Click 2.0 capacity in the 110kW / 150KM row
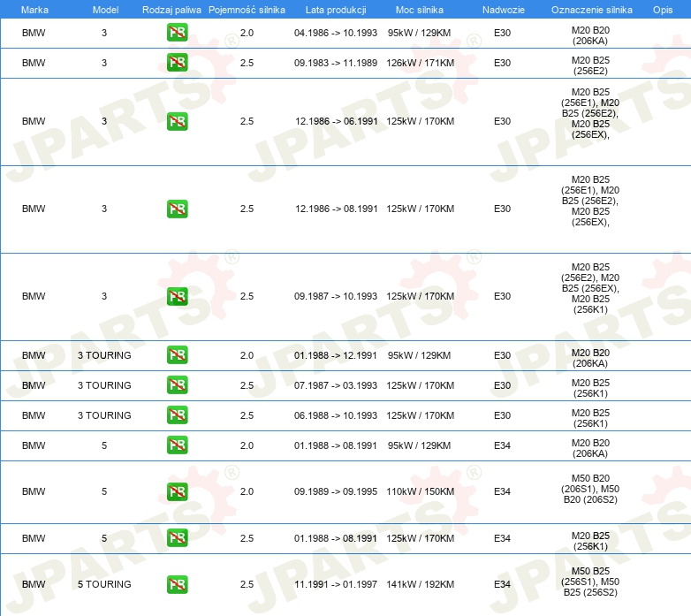This screenshot has height=616, width=691. 247,491
